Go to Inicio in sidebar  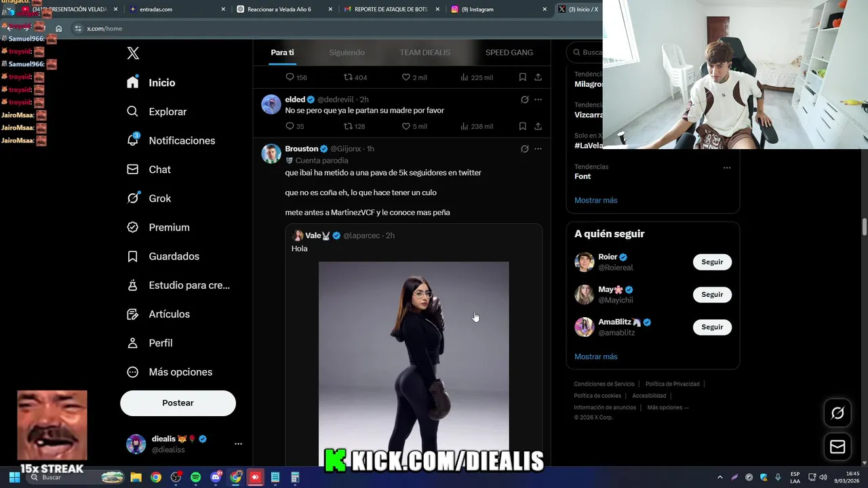point(152,83)
